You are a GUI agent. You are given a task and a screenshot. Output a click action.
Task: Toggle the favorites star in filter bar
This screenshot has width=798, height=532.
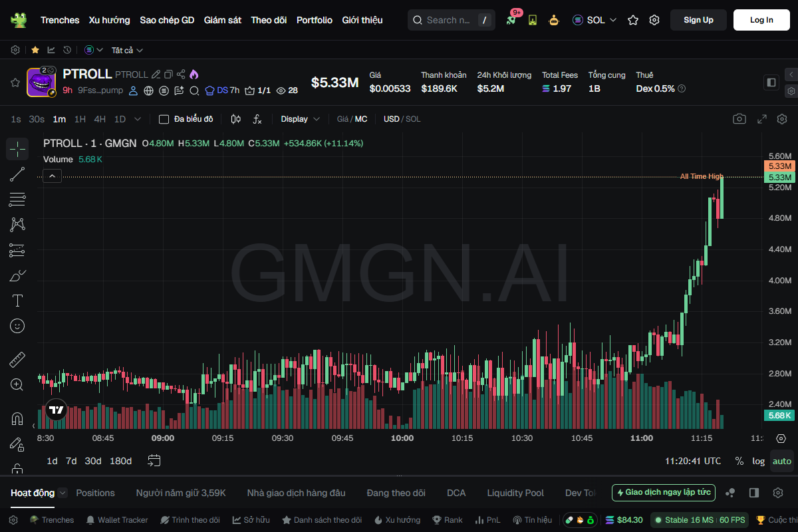click(x=35, y=50)
